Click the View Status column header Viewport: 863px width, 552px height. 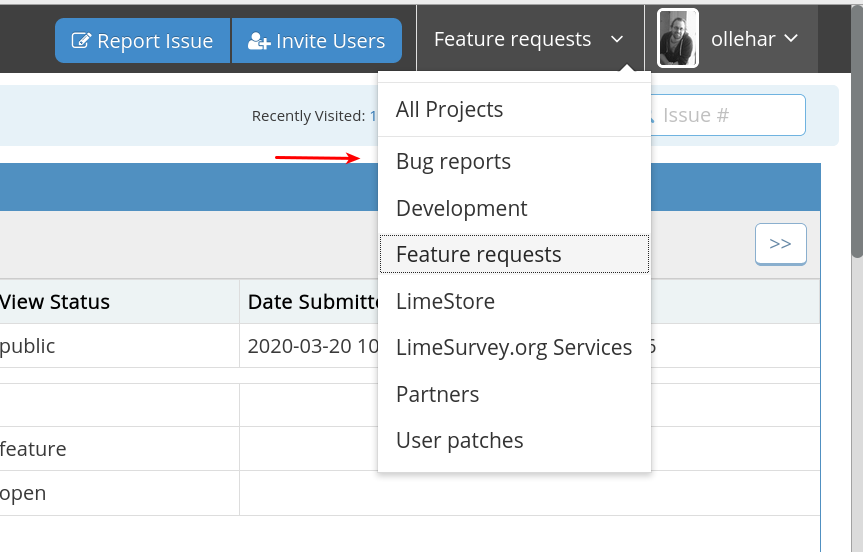pyautogui.click(x=55, y=302)
